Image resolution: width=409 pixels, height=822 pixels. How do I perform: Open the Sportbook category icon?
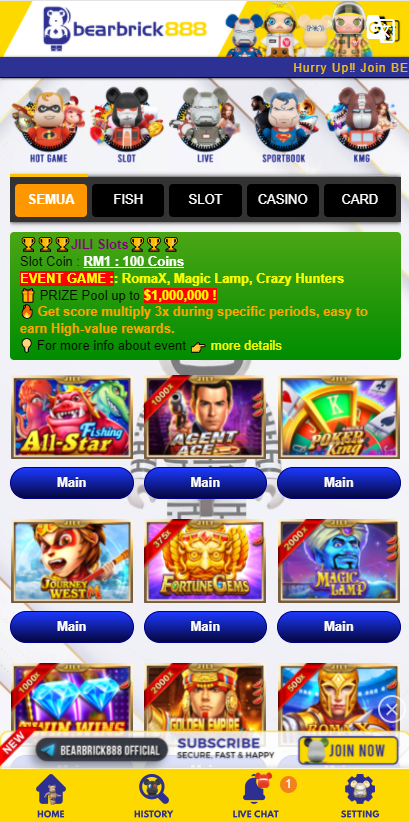284,125
